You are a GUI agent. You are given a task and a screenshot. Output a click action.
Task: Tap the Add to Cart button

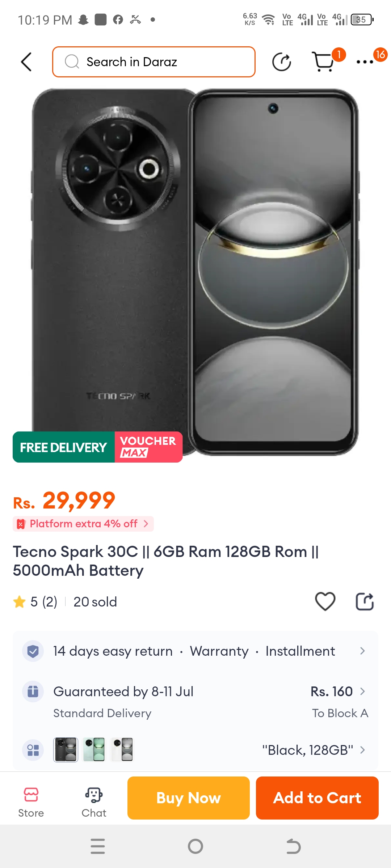(317, 798)
